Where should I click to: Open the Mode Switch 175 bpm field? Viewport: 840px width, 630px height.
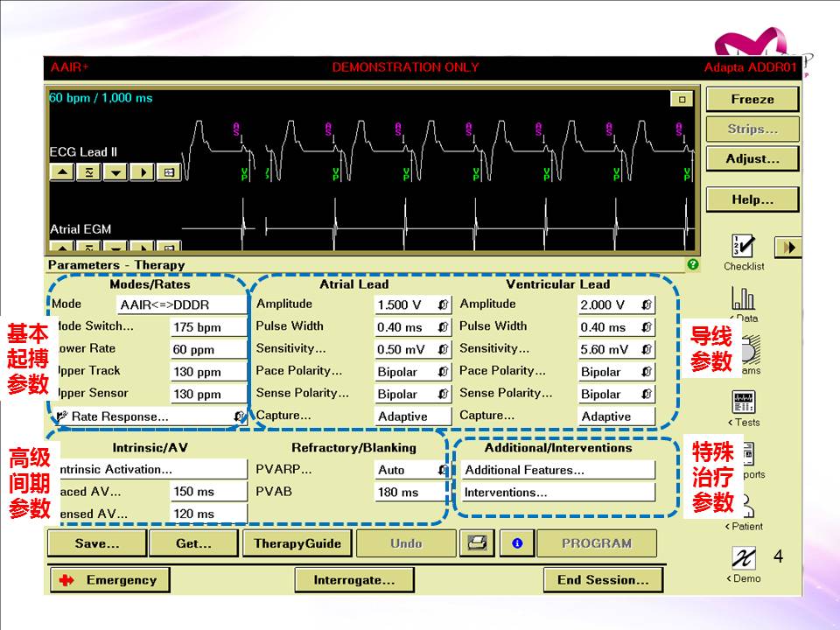click(x=208, y=327)
